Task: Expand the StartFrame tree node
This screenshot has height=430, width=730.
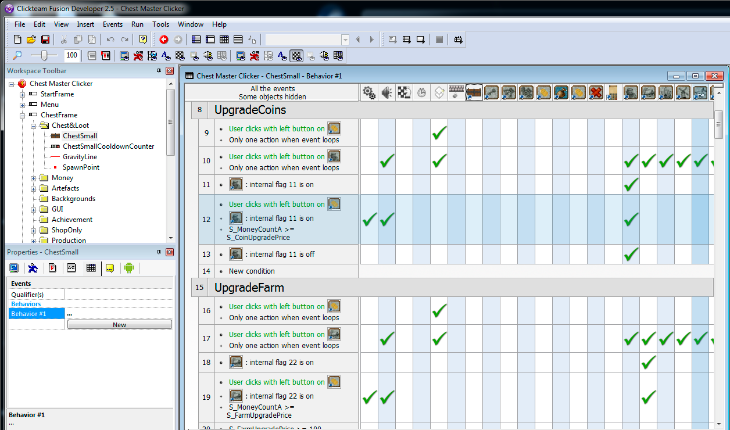Action: [22, 94]
